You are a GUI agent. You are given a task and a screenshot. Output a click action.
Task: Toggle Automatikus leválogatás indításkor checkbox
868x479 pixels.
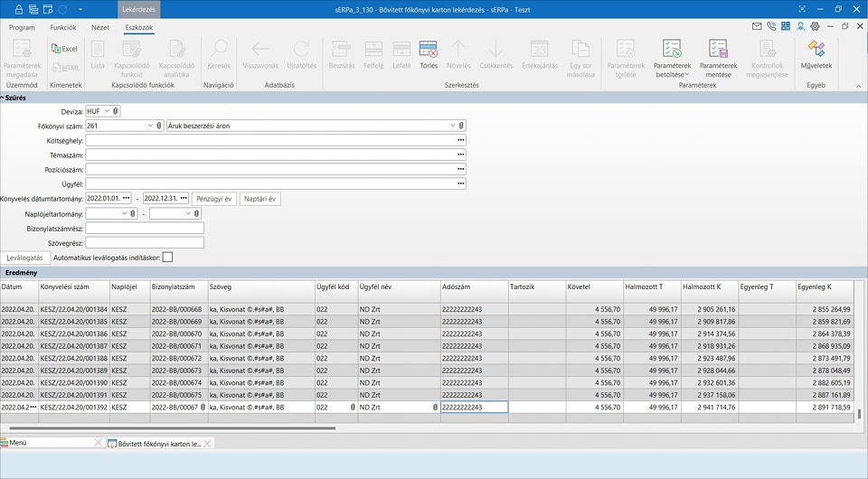167,258
